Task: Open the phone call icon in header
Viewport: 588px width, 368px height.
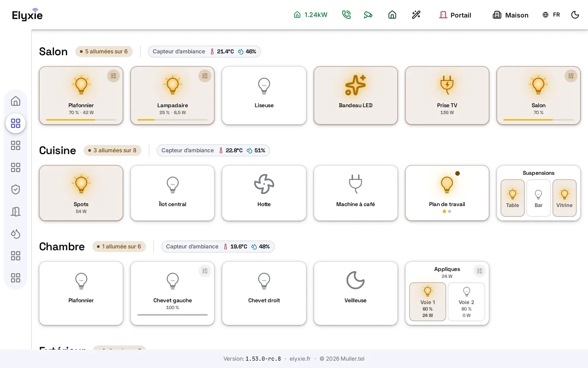Action: pyautogui.click(x=346, y=15)
